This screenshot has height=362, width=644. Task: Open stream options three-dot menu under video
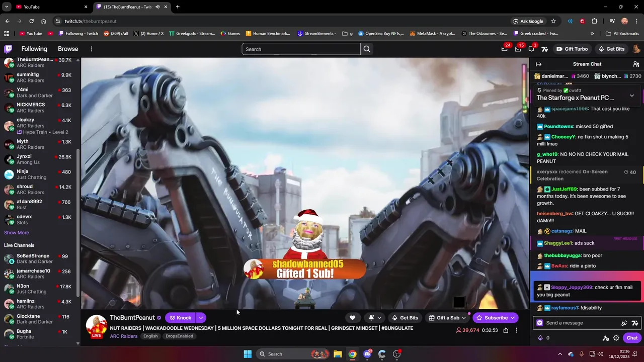516,330
